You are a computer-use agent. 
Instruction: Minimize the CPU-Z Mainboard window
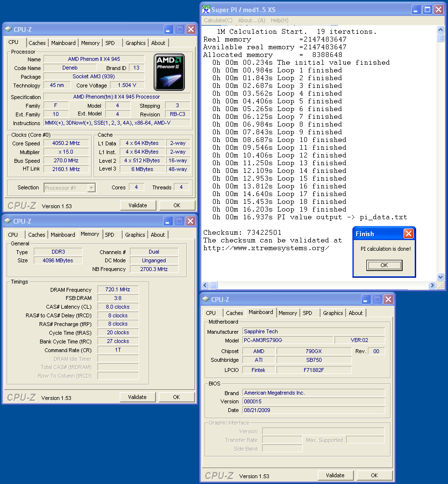point(365,299)
